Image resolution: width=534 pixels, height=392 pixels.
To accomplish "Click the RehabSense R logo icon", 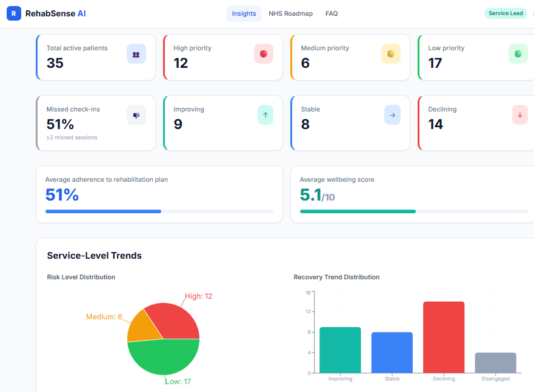I will click(x=14, y=13).
